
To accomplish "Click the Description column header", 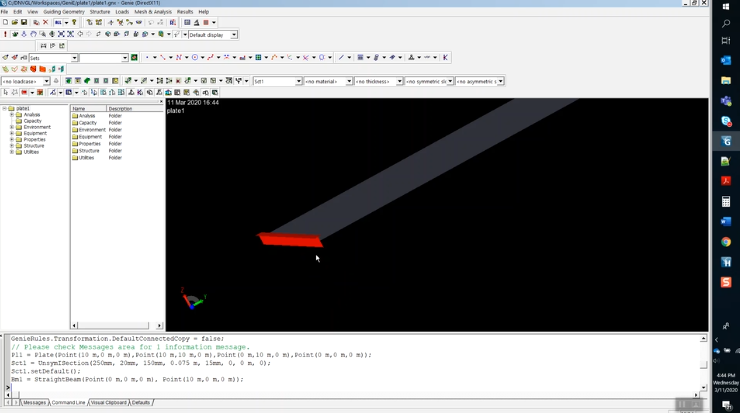I will point(135,109).
